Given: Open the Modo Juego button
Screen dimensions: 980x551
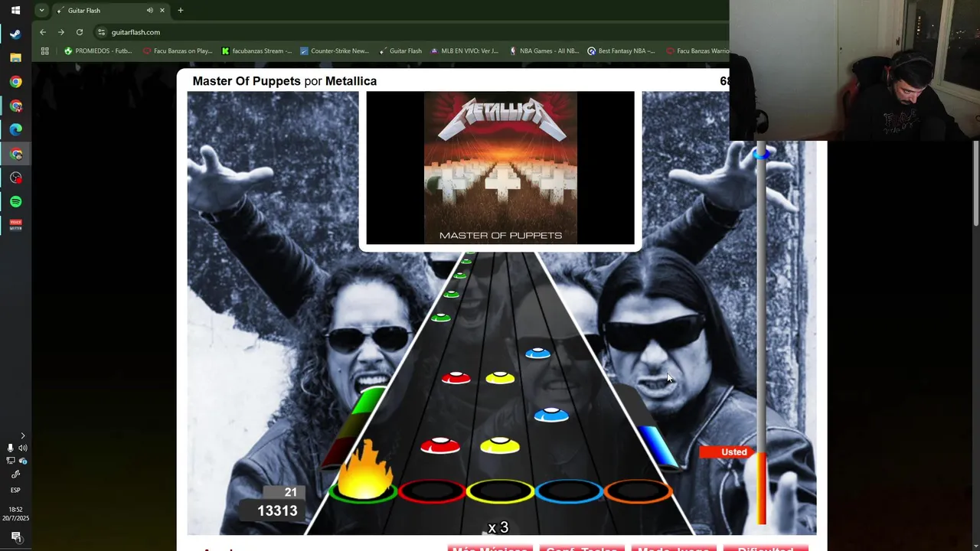Looking at the screenshot, I should [x=674, y=549].
